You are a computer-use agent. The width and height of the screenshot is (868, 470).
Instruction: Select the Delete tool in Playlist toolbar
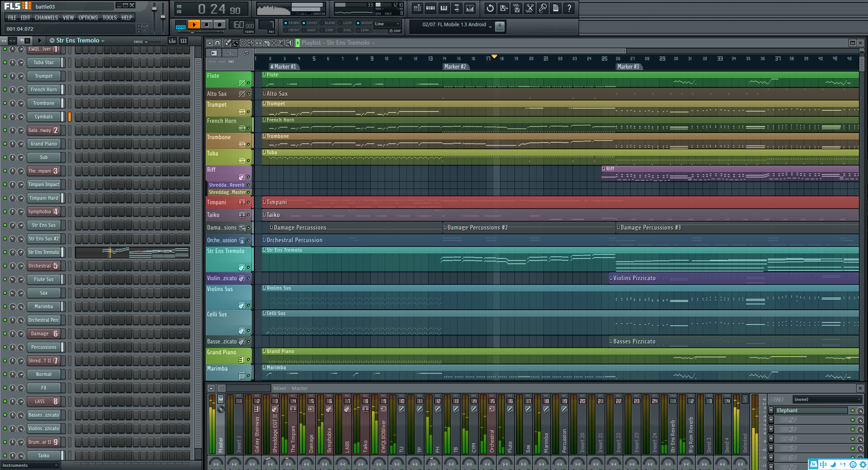243,43
